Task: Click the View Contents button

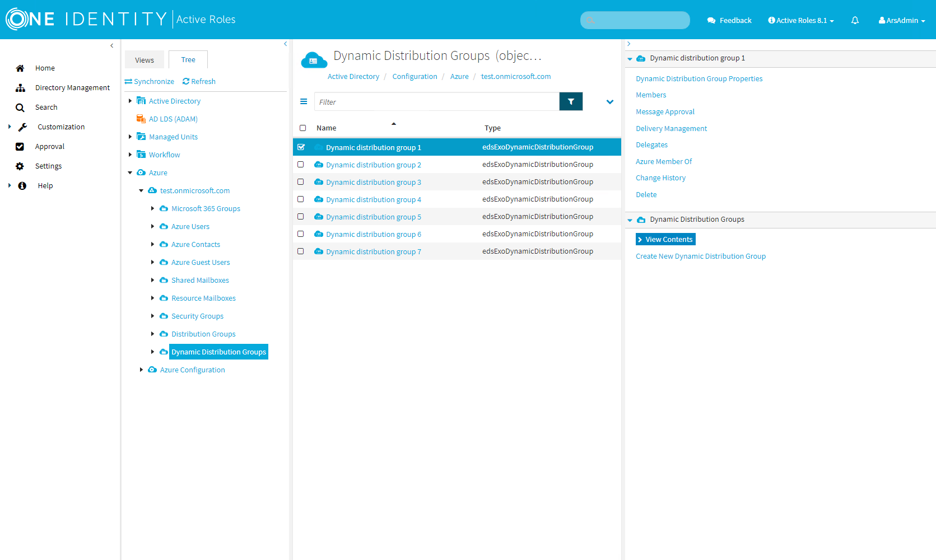Action: (x=665, y=239)
